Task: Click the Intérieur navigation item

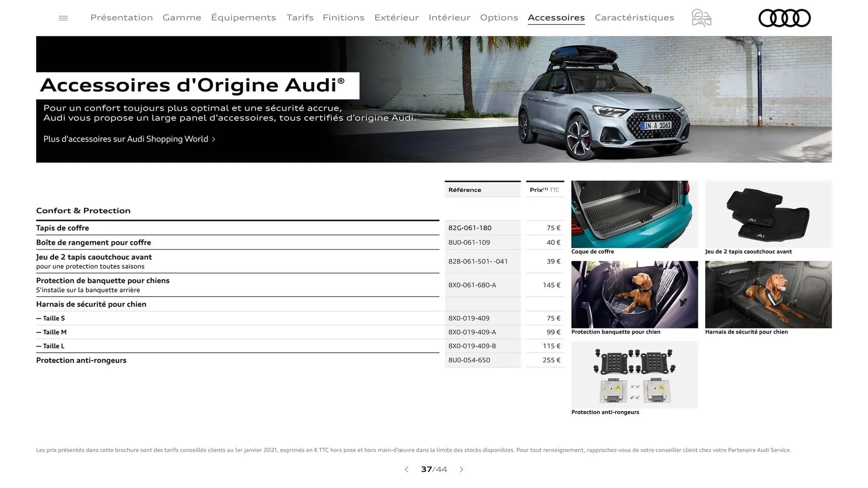Action: pos(449,18)
